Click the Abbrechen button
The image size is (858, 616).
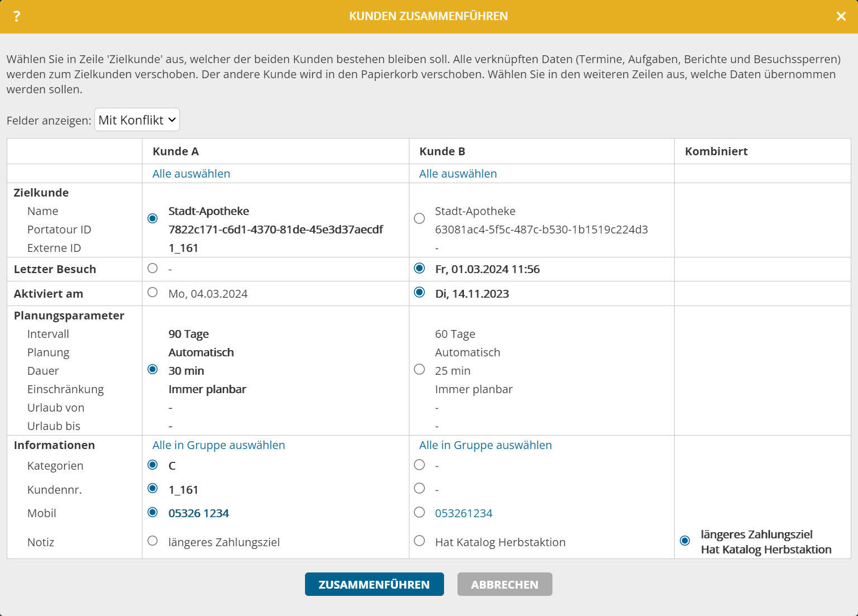pyautogui.click(x=504, y=584)
